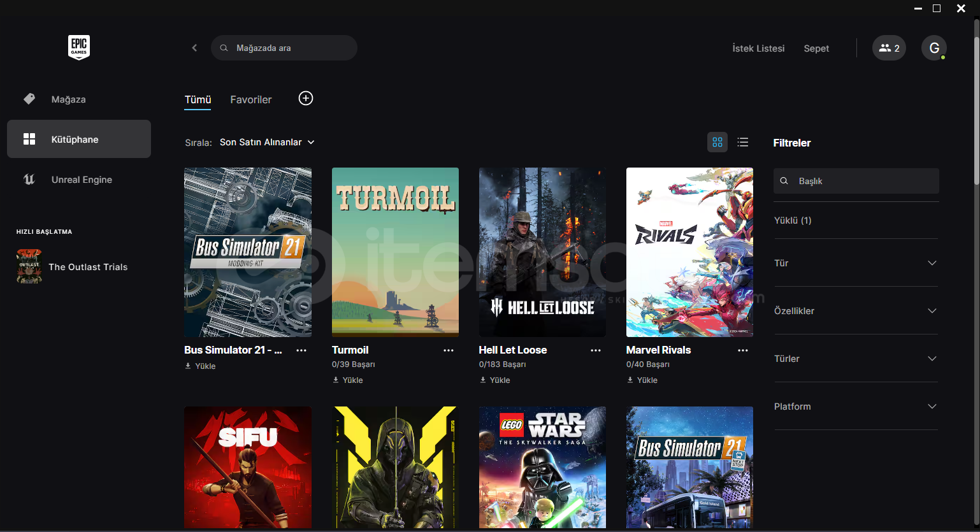The height and width of the screenshot is (532, 980).
Task: Click Yükle under Marvel Rivals
Action: click(x=642, y=380)
